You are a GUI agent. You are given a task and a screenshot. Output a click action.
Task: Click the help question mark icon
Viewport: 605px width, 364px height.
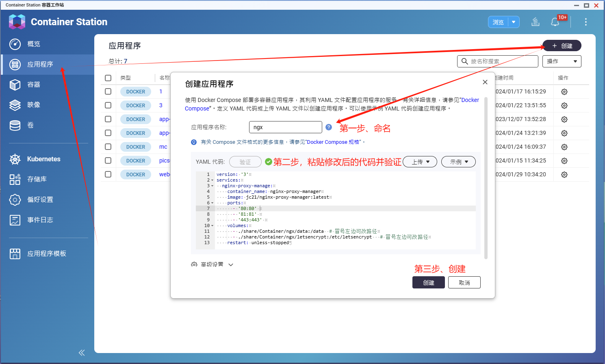click(329, 127)
